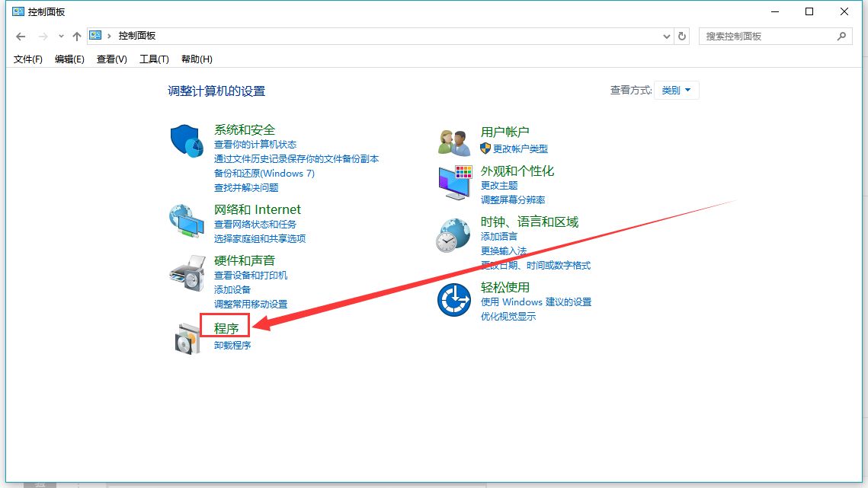
Task: Click 使用 Windows 建议的设置 link
Action: point(536,302)
